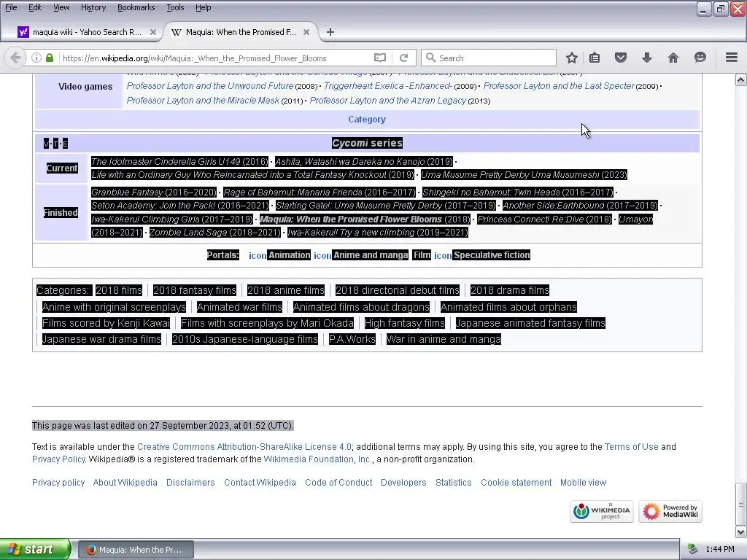This screenshot has height=560, width=747.
Task: Open site information icon in address bar
Action: click(x=36, y=58)
